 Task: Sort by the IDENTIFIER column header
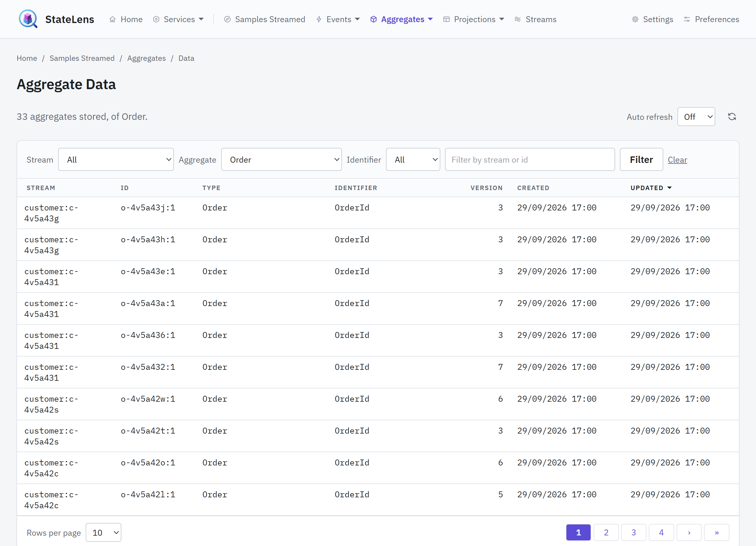click(356, 188)
